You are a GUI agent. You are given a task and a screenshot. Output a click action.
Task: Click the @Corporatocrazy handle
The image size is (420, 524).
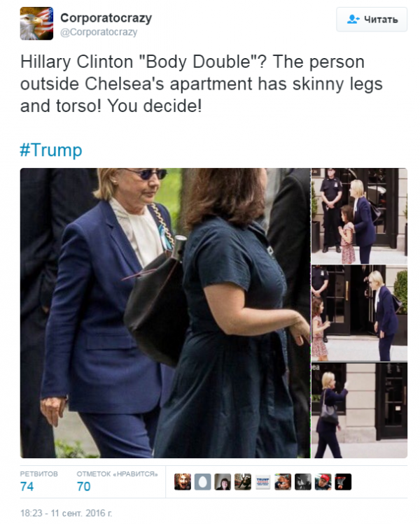click(x=99, y=32)
